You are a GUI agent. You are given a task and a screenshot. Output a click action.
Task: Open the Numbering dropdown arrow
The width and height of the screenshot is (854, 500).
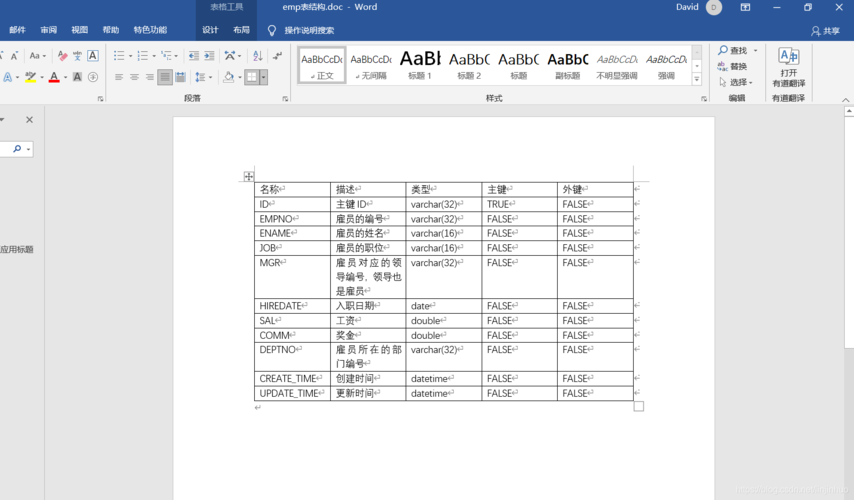(154, 56)
